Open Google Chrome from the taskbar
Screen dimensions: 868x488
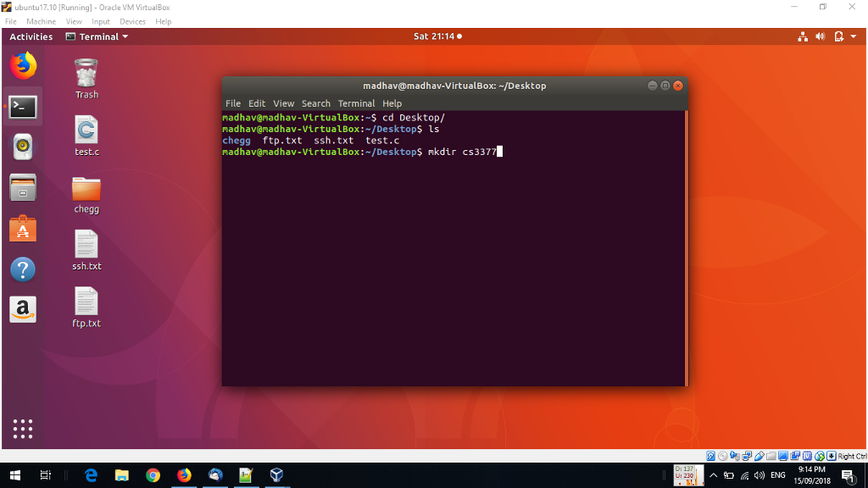point(153,475)
